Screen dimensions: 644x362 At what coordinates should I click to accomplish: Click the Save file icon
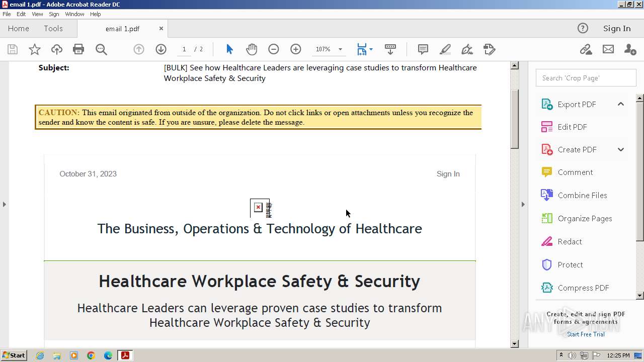tap(13, 49)
